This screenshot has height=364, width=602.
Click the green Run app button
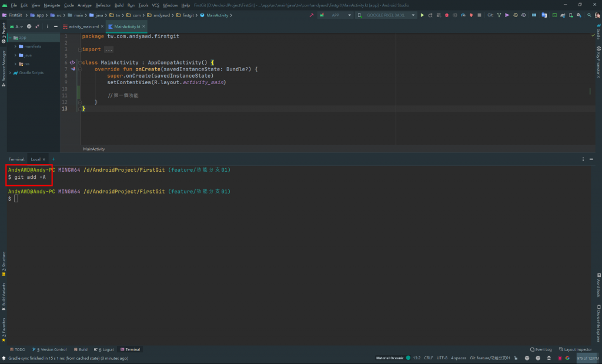pos(422,15)
